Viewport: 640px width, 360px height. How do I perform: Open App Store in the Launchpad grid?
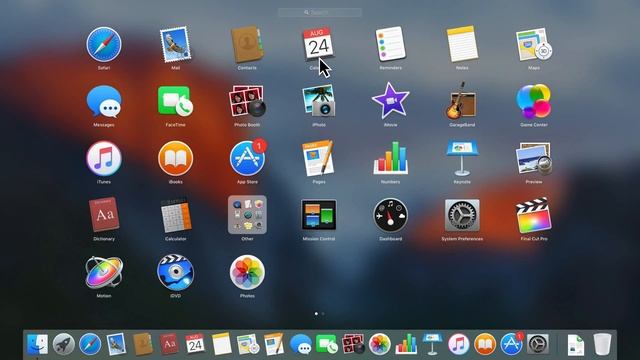(x=247, y=158)
